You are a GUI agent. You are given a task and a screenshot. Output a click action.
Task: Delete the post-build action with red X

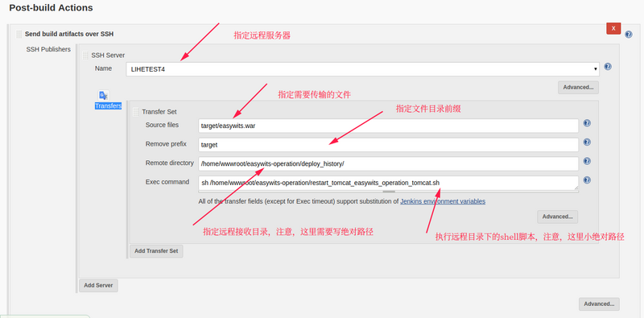pyautogui.click(x=613, y=28)
